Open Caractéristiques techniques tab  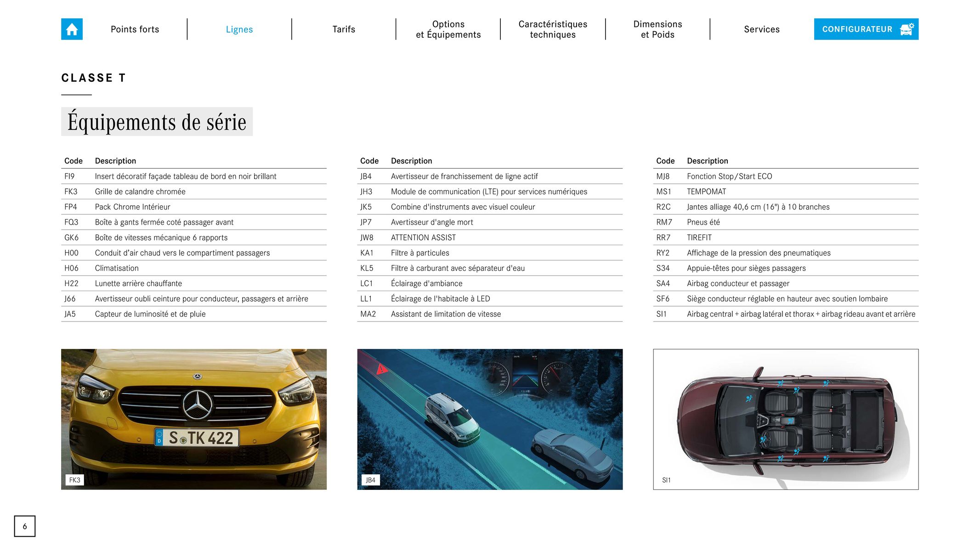click(553, 29)
